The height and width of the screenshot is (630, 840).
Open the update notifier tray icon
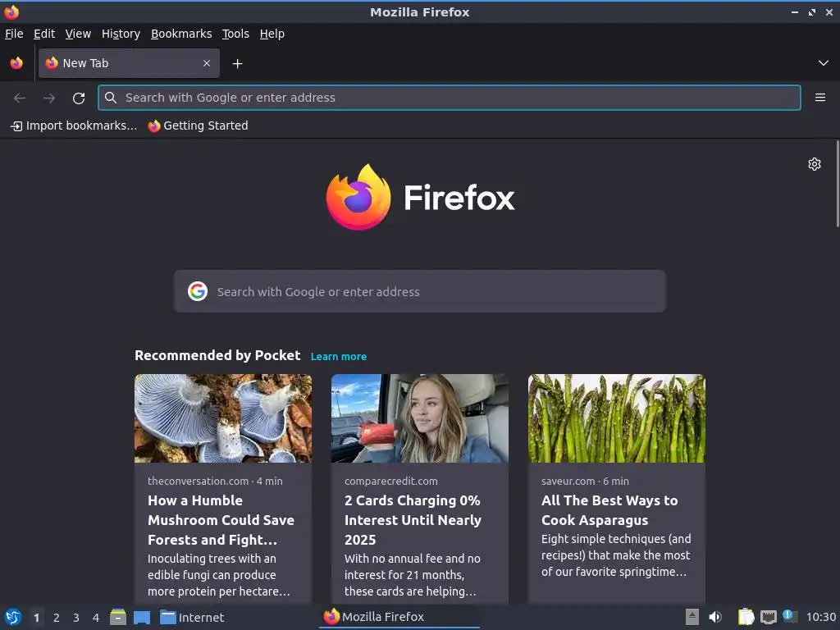(x=790, y=616)
